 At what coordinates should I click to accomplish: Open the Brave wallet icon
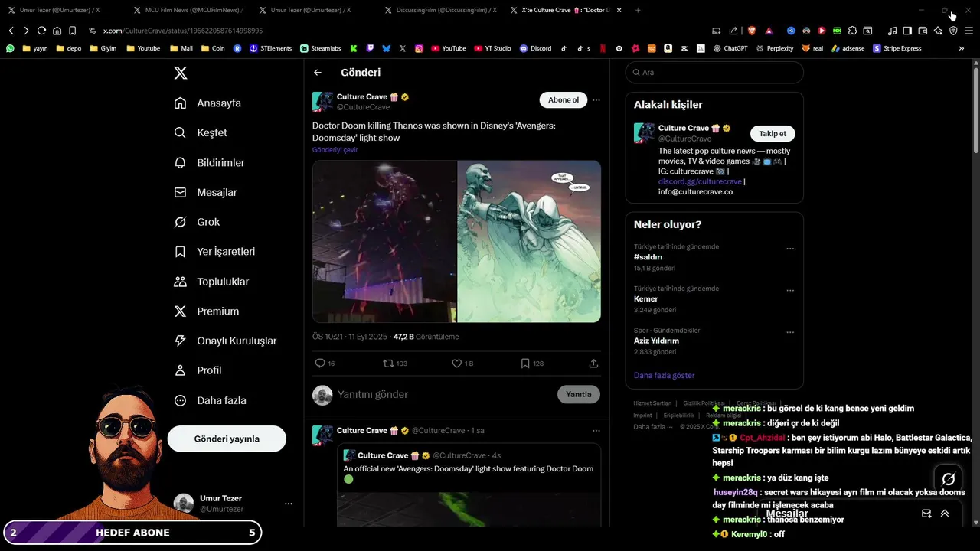coord(923,31)
